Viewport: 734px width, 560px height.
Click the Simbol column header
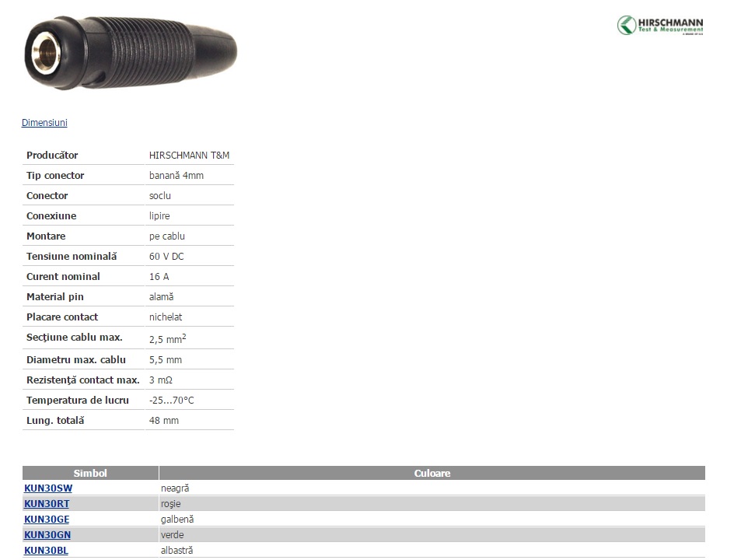90,473
